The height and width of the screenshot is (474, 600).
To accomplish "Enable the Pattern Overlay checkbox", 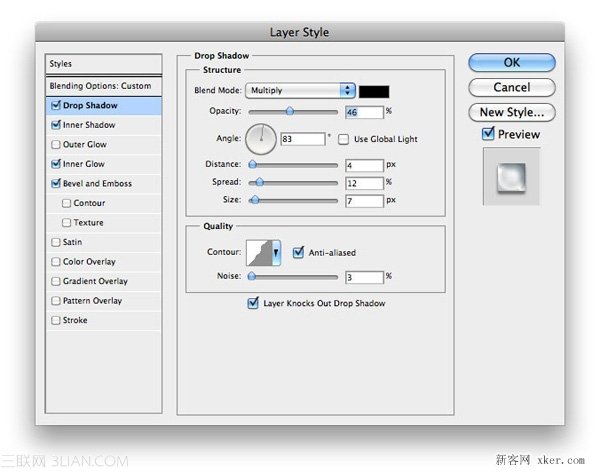I will (x=56, y=300).
